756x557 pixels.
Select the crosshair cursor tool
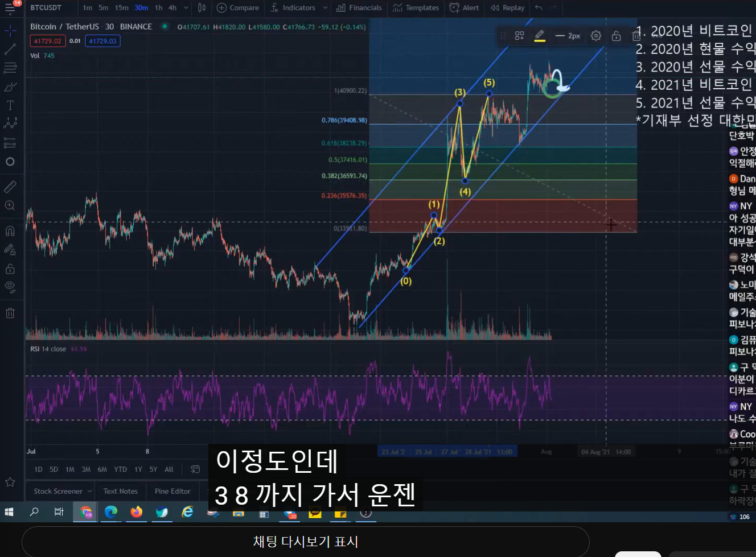point(10,30)
